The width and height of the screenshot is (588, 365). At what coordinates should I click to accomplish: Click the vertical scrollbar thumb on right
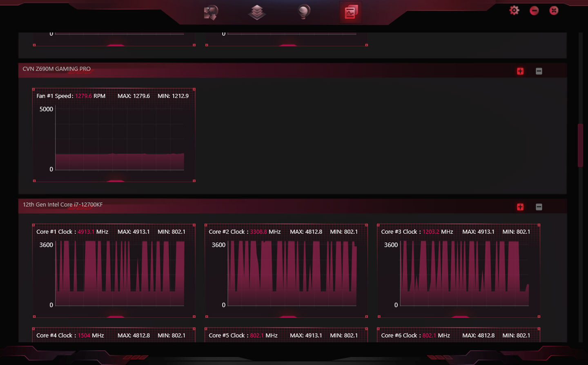click(580, 145)
